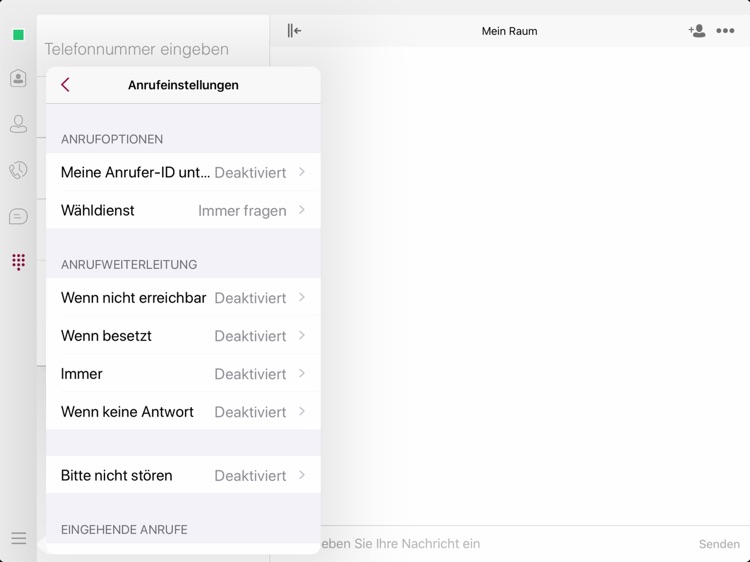750x562 pixels.
Task: Click Deaktiviert value for Wenn besetzt
Action: pyautogui.click(x=250, y=336)
